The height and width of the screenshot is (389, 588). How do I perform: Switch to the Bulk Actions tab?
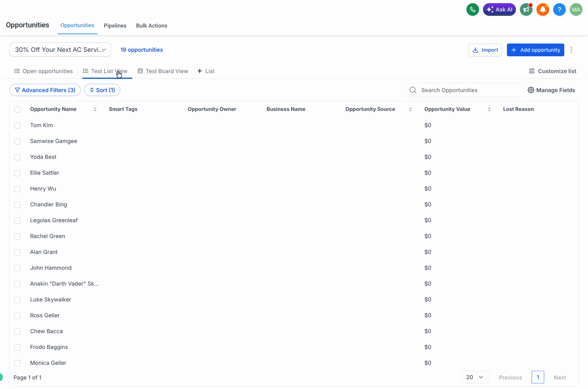tap(152, 26)
